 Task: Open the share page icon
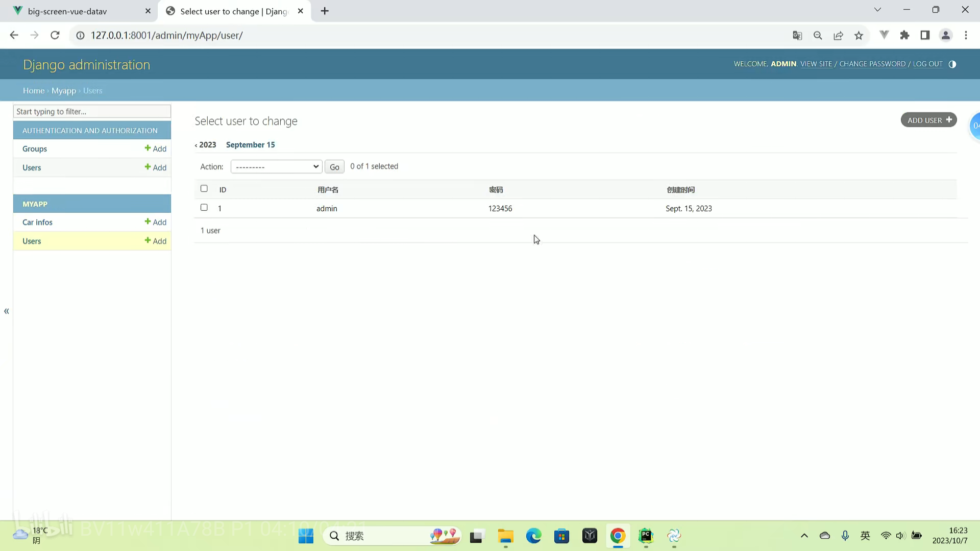click(838, 35)
